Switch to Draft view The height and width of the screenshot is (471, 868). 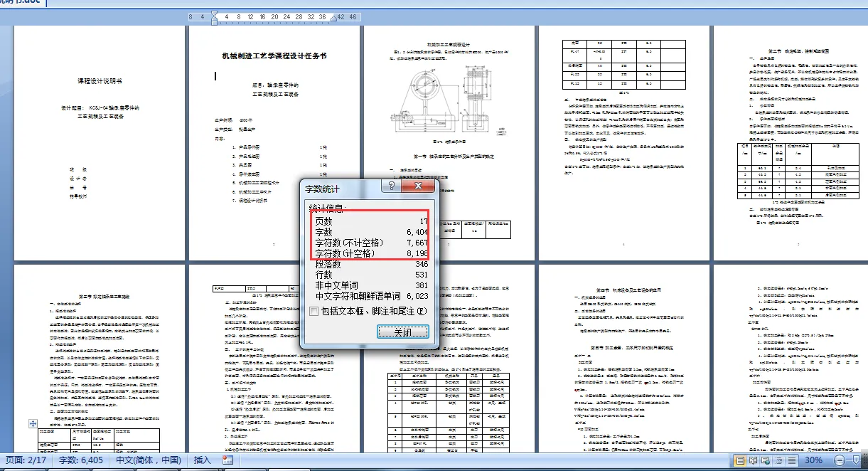[x=793, y=460]
